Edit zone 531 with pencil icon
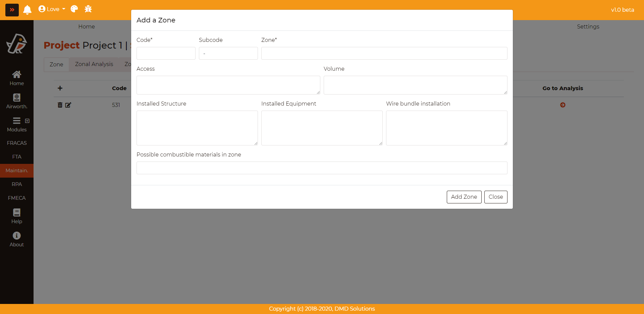Image resolution: width=644 pixels, height=314 pixels. tap(68, 105)
